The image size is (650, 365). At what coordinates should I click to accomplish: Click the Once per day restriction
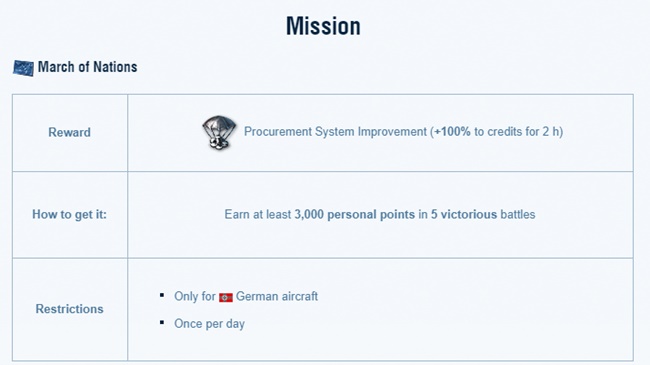[x=209, y=324]
